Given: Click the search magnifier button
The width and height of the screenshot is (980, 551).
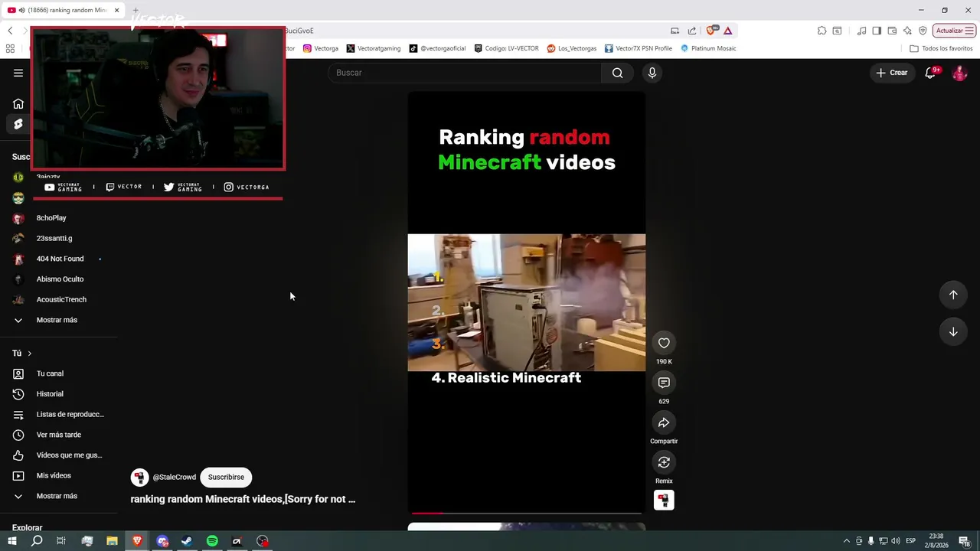Looking at the screenshot, I should coord(617,73).
